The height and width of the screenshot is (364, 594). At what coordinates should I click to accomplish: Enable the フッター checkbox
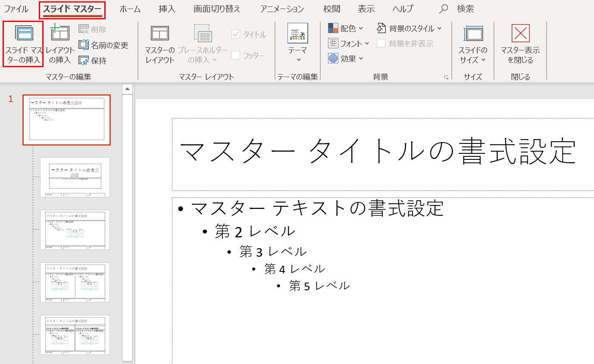pyautogui.click(x=235, y=55)
